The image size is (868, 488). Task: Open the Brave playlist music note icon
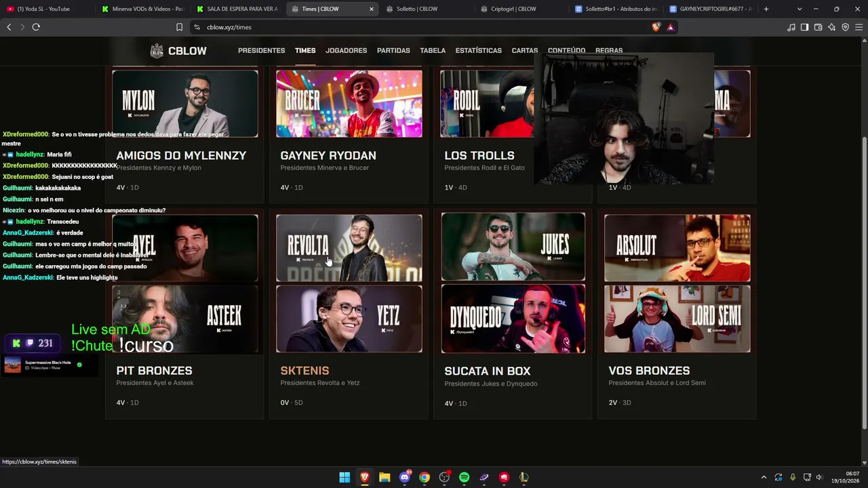tap(791, 27)
